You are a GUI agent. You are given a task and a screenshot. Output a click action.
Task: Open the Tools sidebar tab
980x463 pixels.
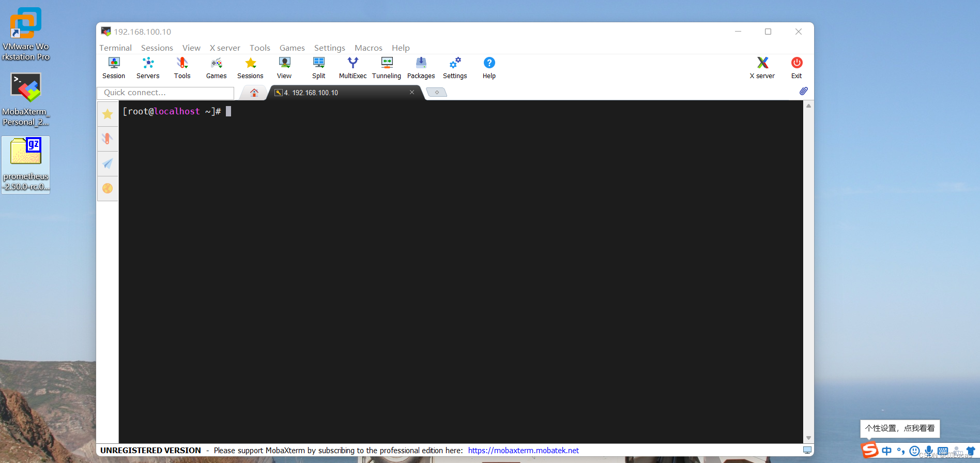(x=108, y=139)
